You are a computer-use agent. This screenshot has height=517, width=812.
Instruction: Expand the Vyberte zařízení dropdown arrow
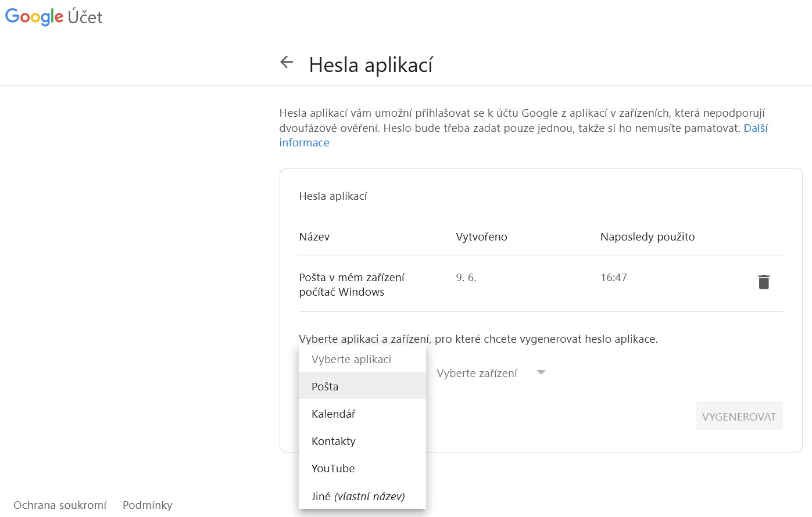point(541,372)
